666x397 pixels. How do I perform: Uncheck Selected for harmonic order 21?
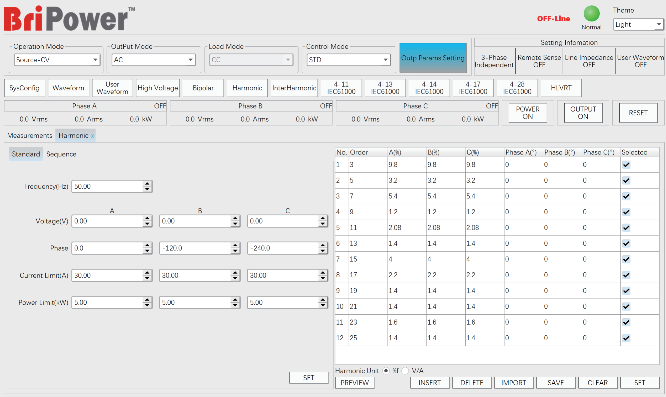pyautogui.click(x=626, y=307)
